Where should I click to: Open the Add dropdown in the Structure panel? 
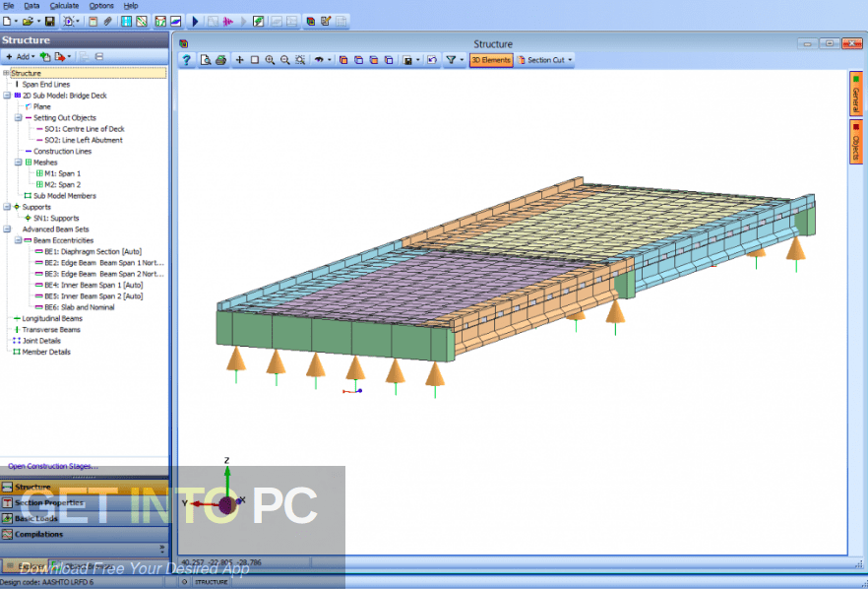point(22,56)
